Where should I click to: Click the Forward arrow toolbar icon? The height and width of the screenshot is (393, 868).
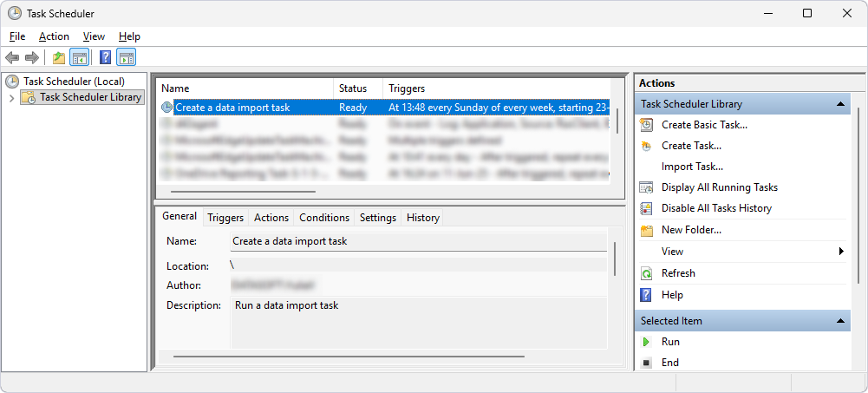(32, 57)
